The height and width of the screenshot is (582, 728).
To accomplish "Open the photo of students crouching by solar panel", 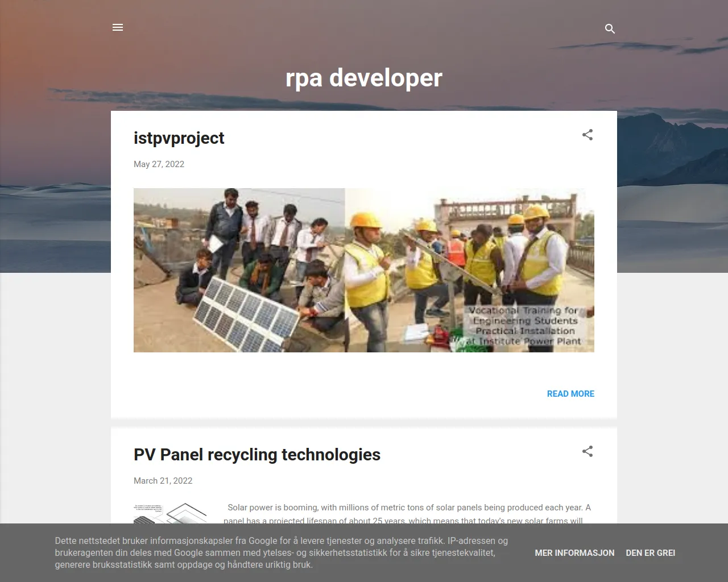I will [x=239, y=270].
